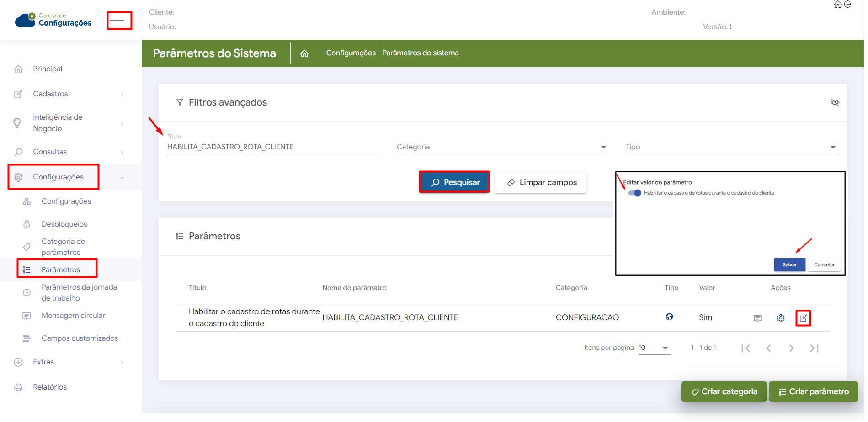Open the Tipo dropdown filter

point(731,147)
